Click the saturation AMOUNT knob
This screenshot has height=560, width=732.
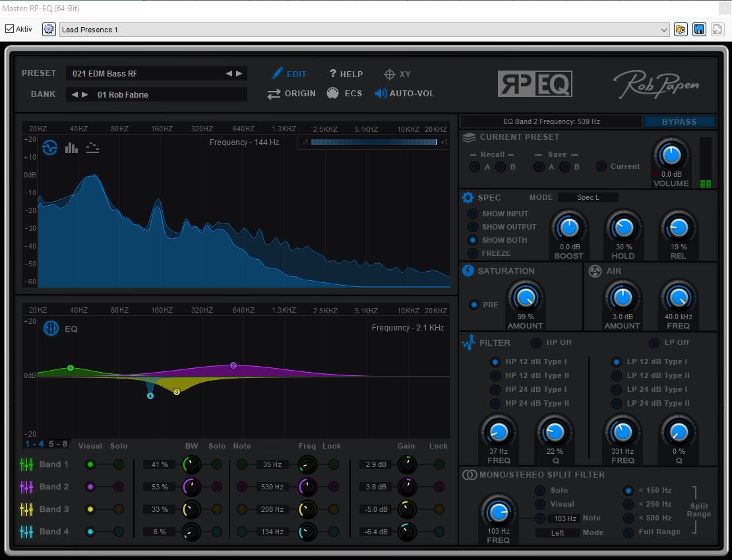click(x=525, y=297)
